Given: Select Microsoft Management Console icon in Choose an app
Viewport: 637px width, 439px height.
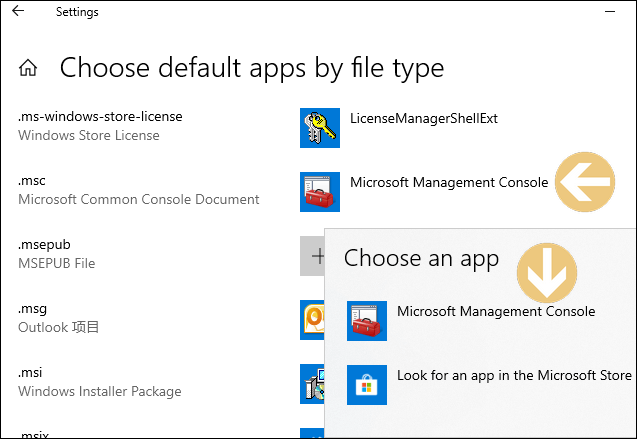Looking at the screenshot, I should [x=367, y=321].
